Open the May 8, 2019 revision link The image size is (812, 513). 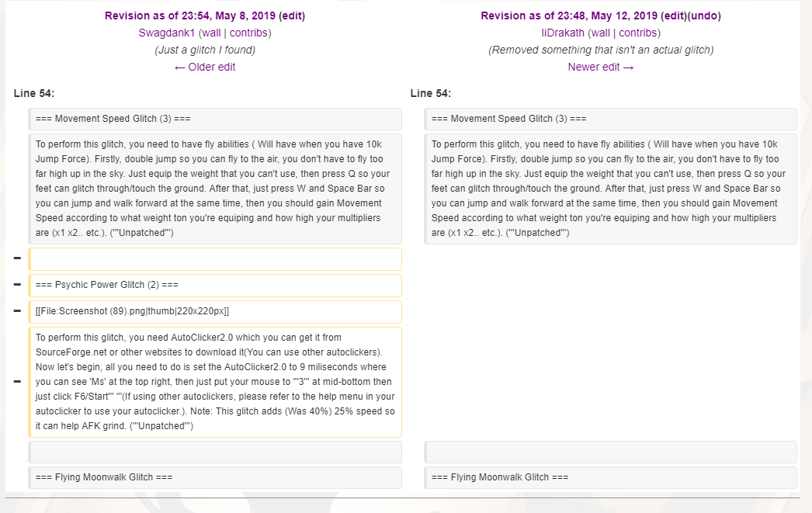[x=189, y=16]
